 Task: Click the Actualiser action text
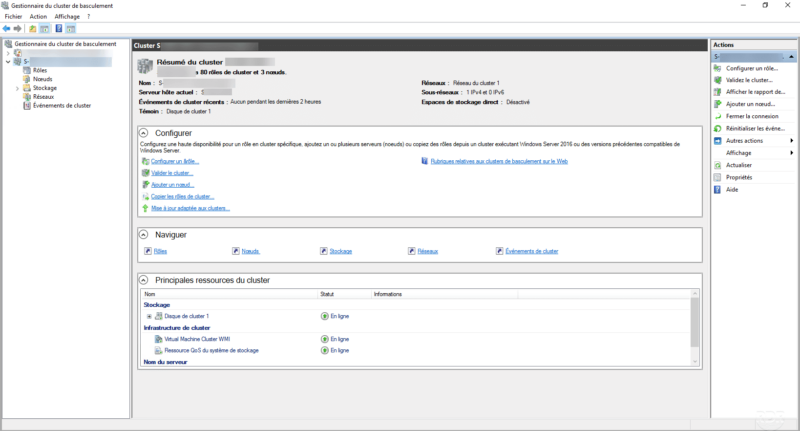pos(739,165)
